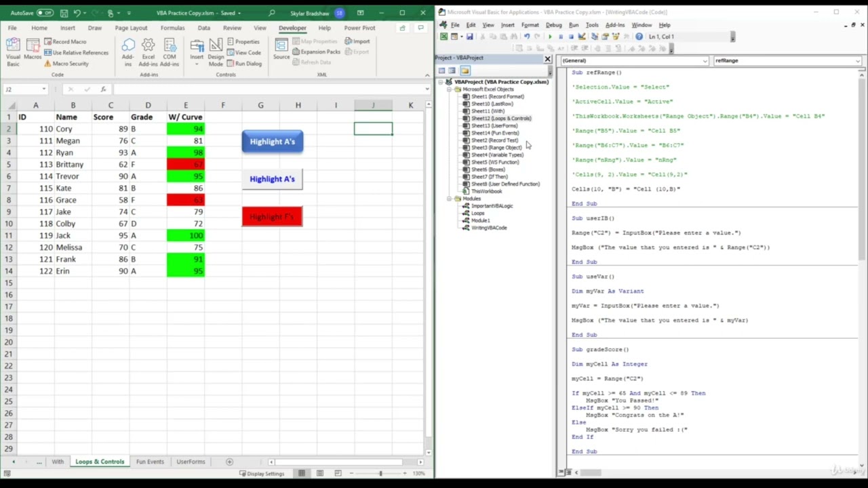
Task: Click VBA toolbar Design Mode icon
Action: pos(582,37)
